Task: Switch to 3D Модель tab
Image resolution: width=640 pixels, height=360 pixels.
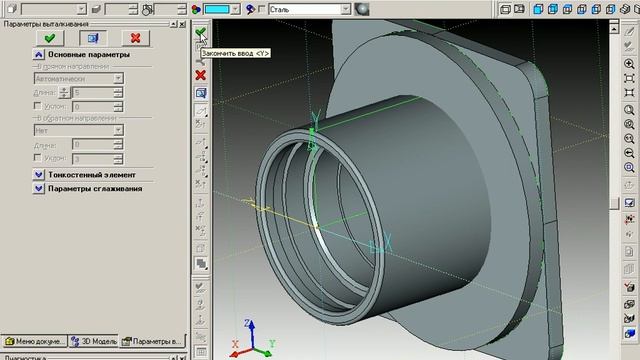Action: pyautogui.click(x=93, y=341)
